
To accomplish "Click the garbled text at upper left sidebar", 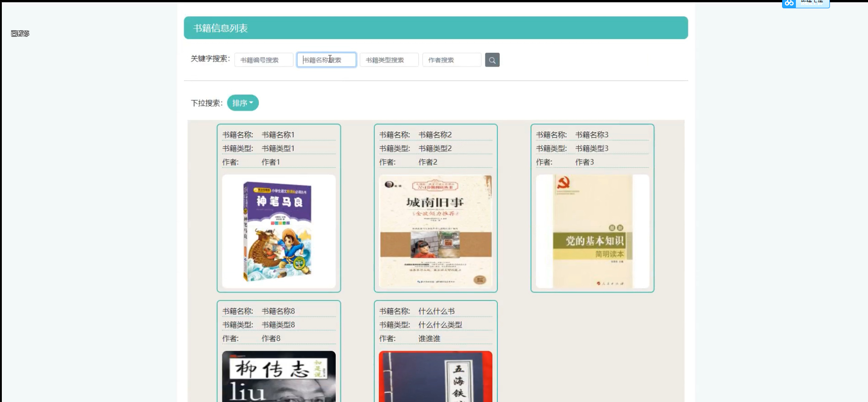I will (x=20, y=34).
